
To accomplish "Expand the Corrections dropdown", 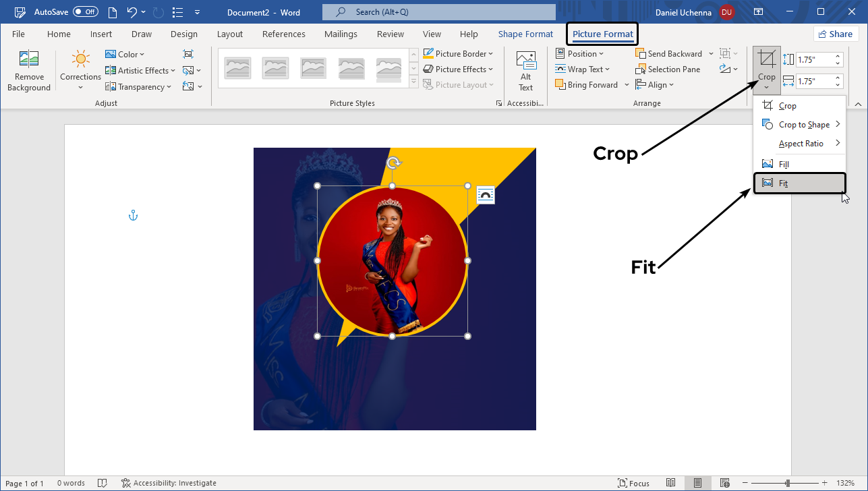I will click(x=80, y=87).
